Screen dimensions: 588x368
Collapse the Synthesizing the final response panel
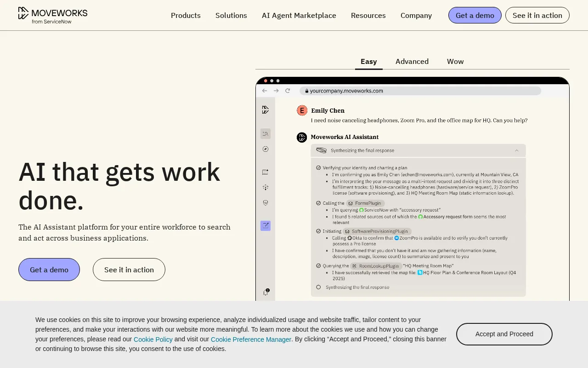[x=517, y=150]
